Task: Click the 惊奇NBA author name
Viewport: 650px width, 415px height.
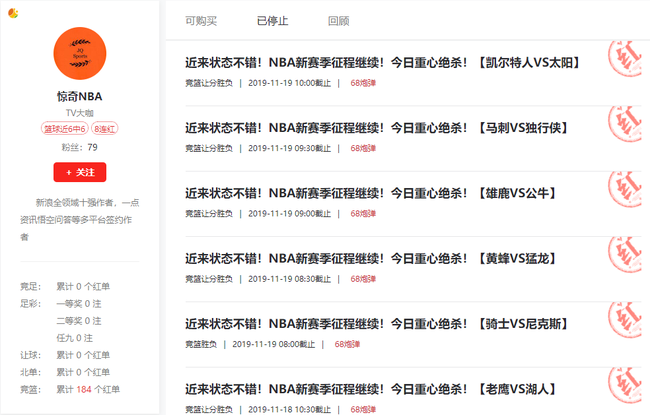Action: click(80, 97)
